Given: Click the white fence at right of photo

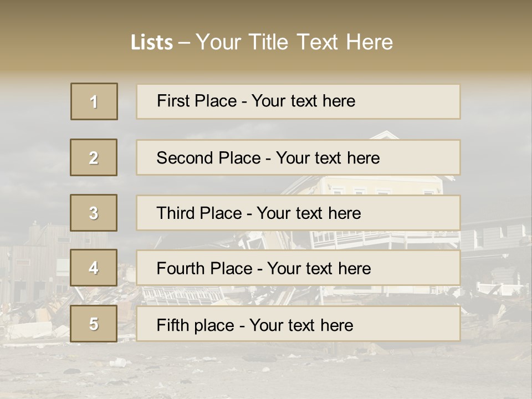Looking at the screenshot, I should click(499, 288).
